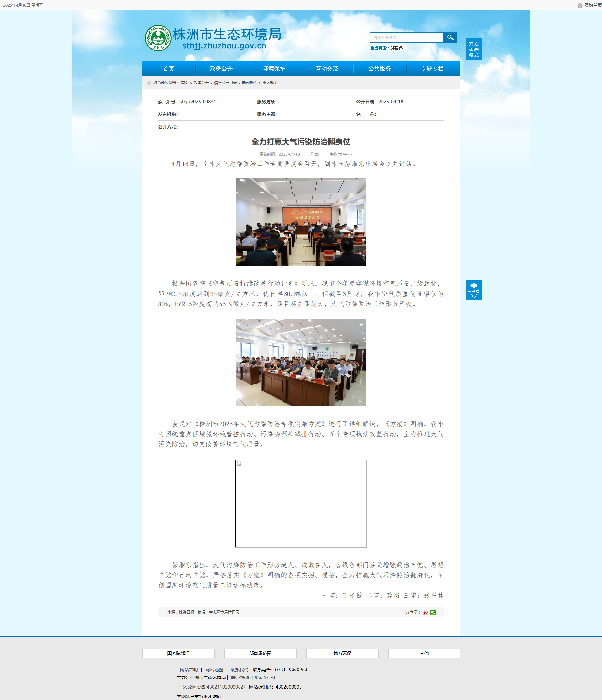Open the 网站地图 footer link

click(x=214, y=670)
